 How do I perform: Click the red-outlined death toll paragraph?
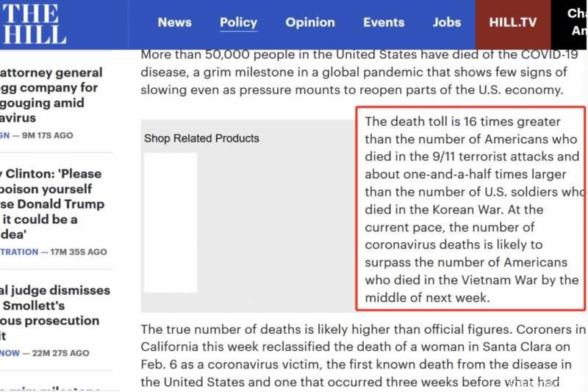470,209
